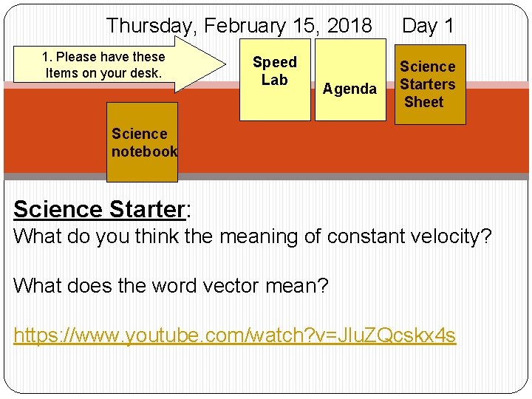Click the date title 'Thursday, February 15, 2018'
Screen dimensions: 532x399
tap(239, 26)
